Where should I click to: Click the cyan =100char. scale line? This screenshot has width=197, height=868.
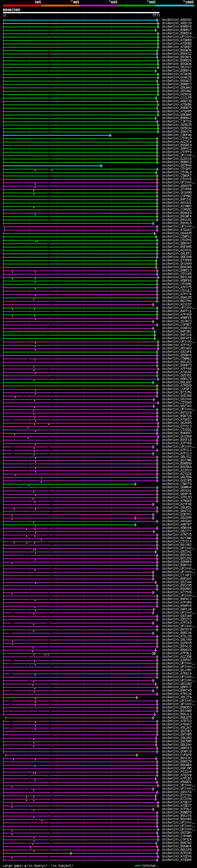(138, 866)
